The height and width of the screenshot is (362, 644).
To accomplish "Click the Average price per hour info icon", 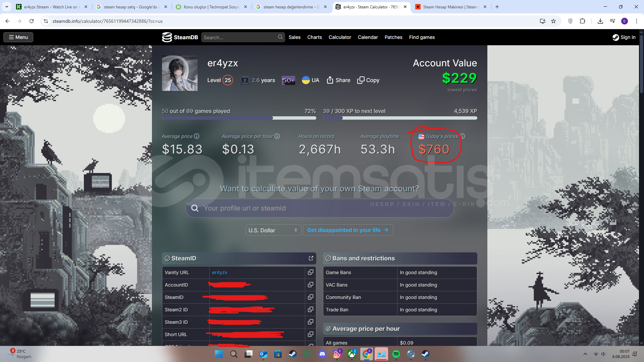I will pos(277,136).
